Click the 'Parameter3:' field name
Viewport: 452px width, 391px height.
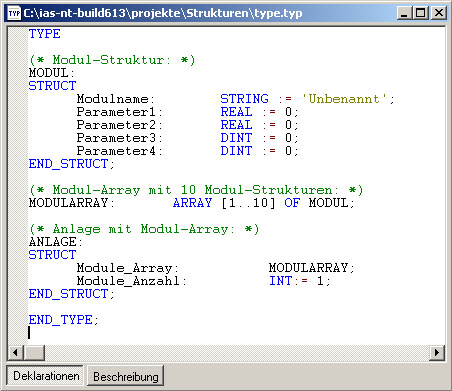120,138
